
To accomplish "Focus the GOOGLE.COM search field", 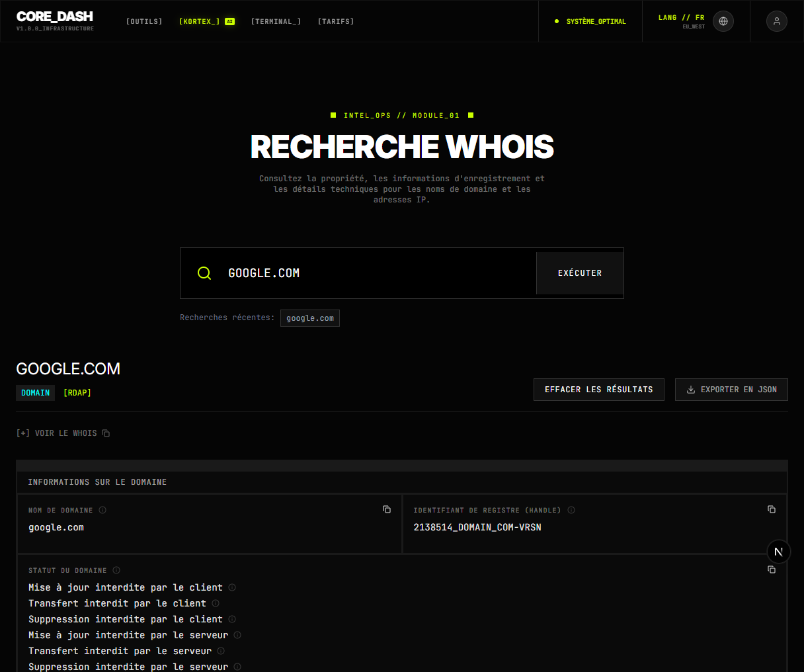I will (377, 273).
